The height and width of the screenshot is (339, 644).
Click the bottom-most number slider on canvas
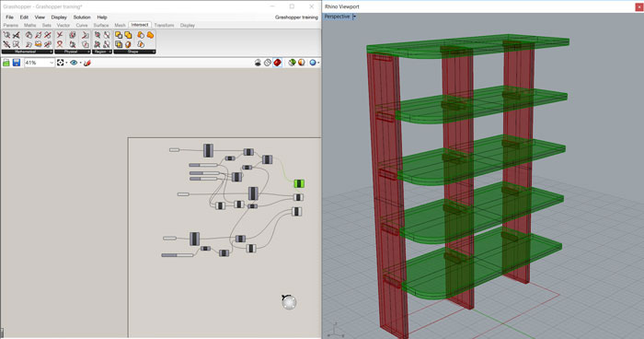177,255
